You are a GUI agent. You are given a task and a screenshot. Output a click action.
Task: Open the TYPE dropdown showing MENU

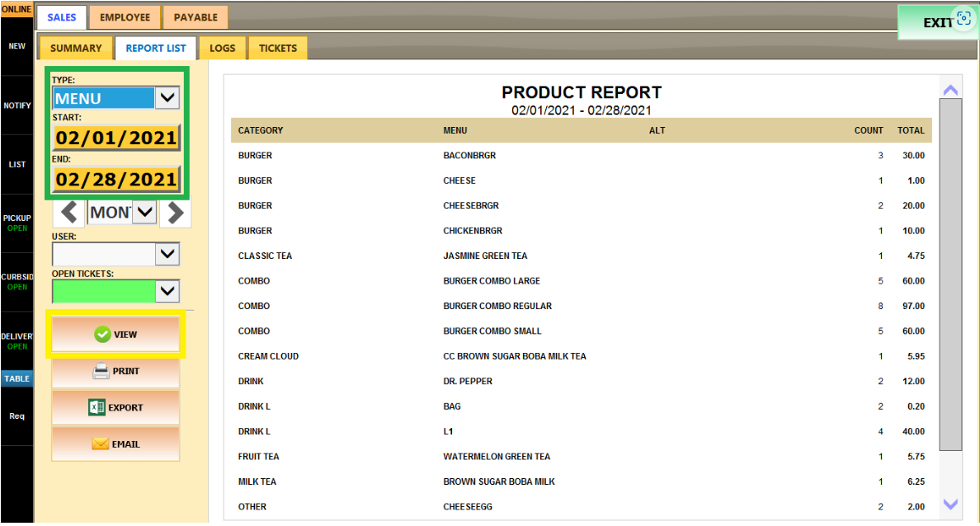[x=167, y=98]
